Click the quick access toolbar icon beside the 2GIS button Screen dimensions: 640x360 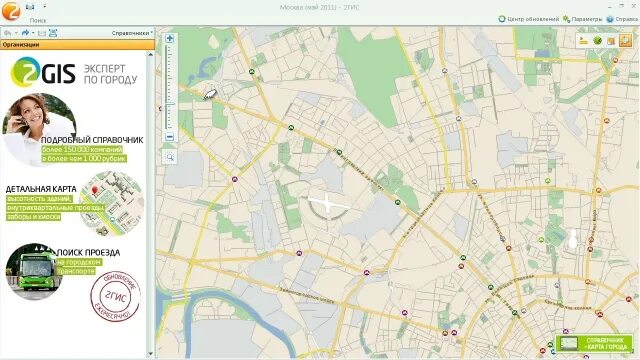(x=30, y=7)
